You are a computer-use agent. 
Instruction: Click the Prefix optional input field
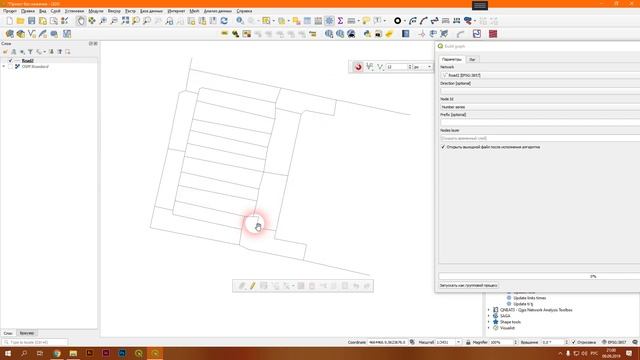[540, 122]
